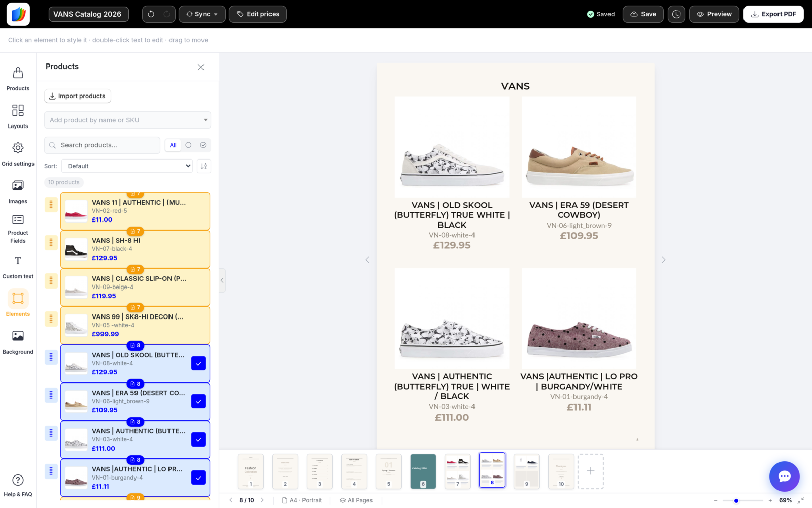This screenshot has width=812, height=508.
Task: Select page 7 thumbnail
Action: (458, 471)
